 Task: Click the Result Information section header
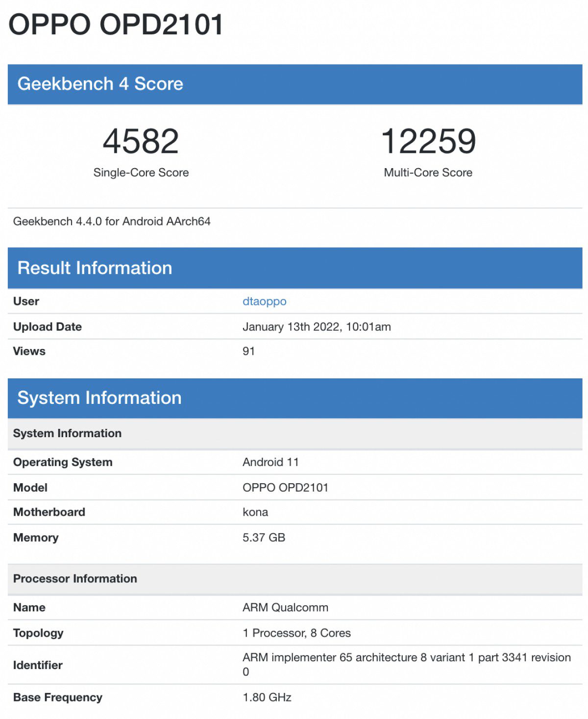point(95,268)
